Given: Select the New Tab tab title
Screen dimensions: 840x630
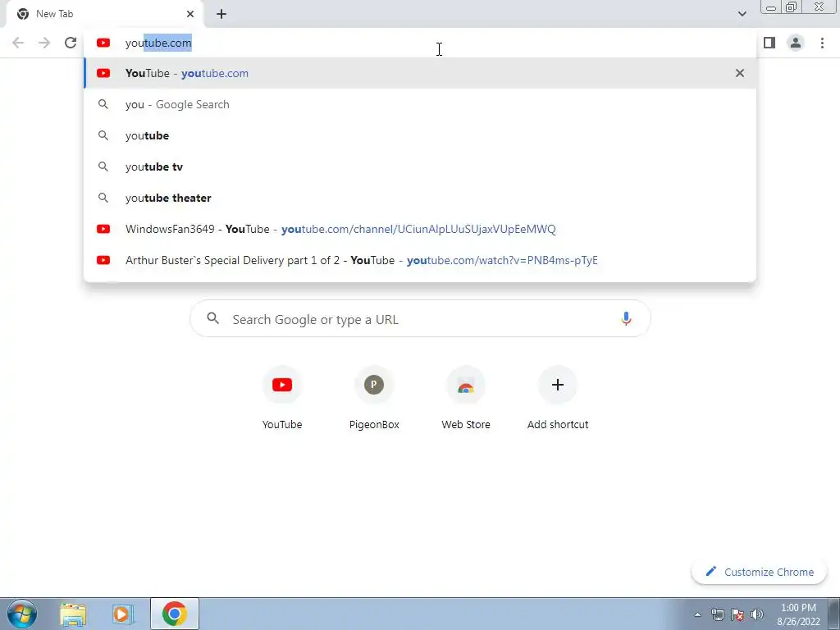Looking at the screenshot, I should 55,14.
